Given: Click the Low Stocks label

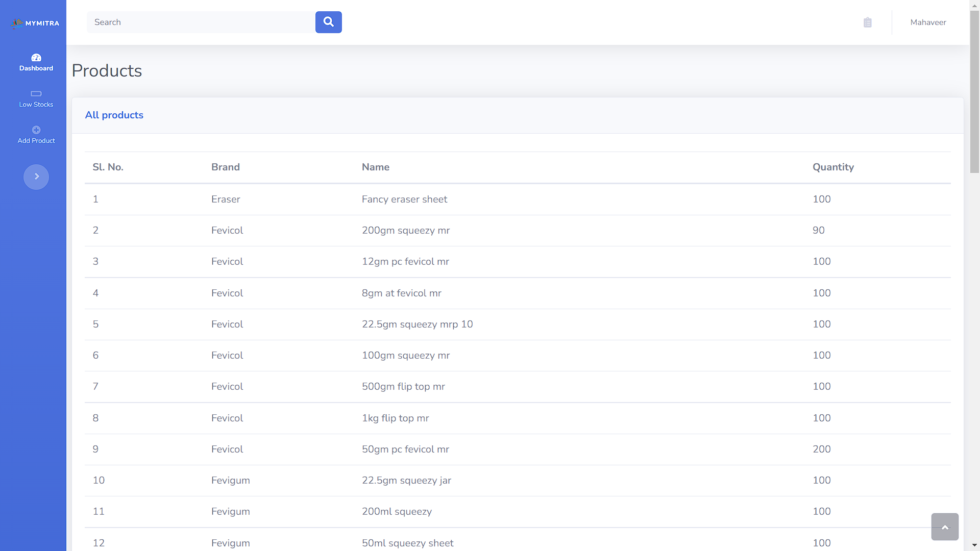Looking at the screenshot, I should point(36,105).
